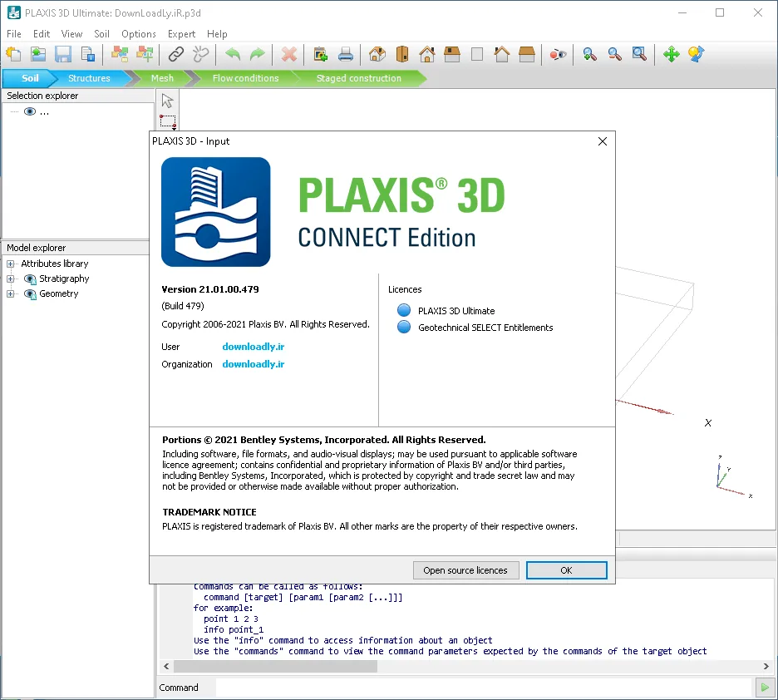Switch to the Structures tab
The height and width of the screenshot is (700, 778).
(x=89, y=78)
